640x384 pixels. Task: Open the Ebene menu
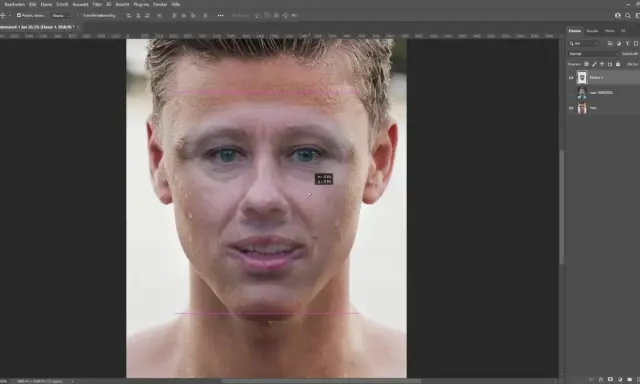[x=46, y=4]
